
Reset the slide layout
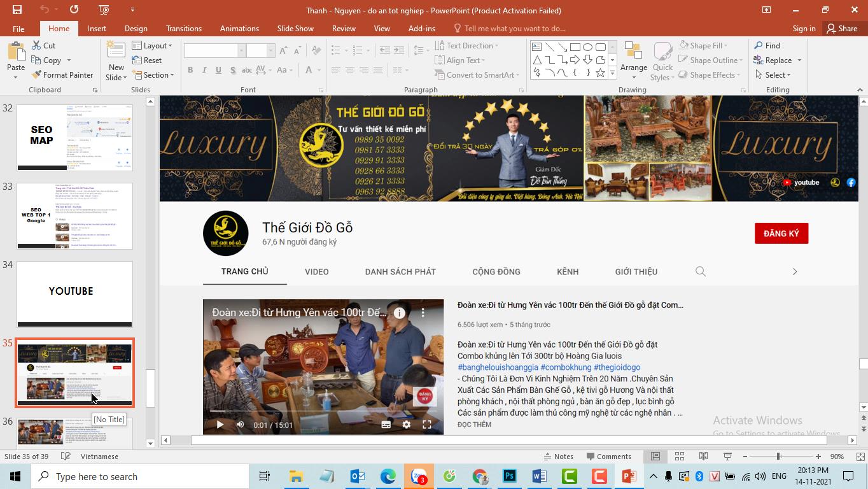(x=147, y=60)
